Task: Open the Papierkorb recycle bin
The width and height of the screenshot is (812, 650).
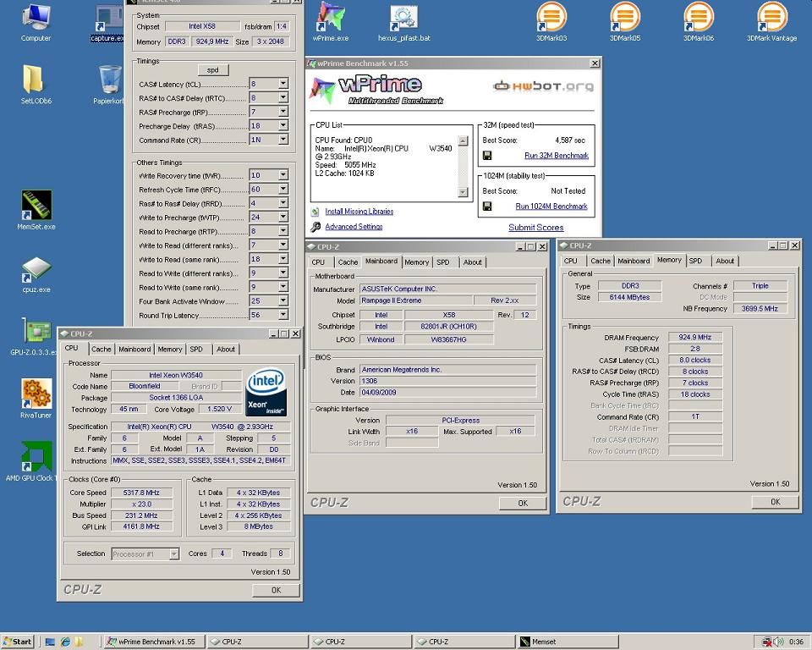Action: [109, 84]
